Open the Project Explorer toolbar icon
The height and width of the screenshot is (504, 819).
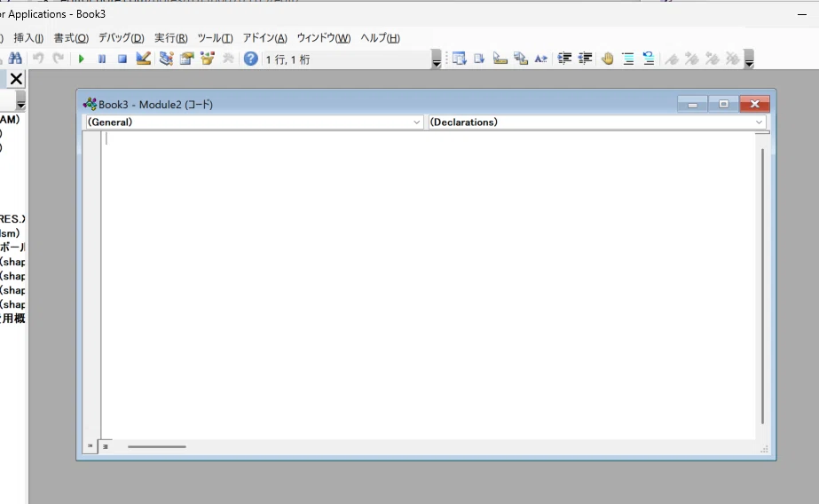point(166,59)
